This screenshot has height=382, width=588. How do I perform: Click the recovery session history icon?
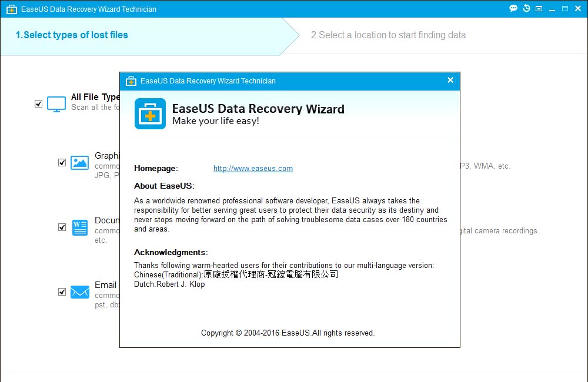pos(526,8)
